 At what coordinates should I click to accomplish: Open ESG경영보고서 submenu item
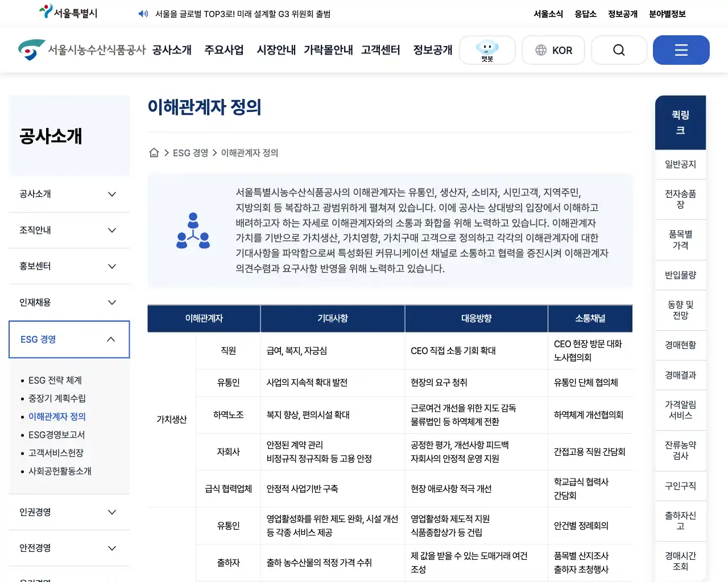[x=56, y=435]
